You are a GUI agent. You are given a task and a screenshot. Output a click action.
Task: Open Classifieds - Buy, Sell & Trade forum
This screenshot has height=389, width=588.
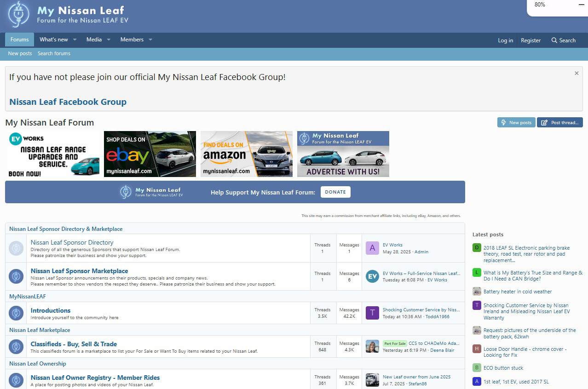[74, 344]
